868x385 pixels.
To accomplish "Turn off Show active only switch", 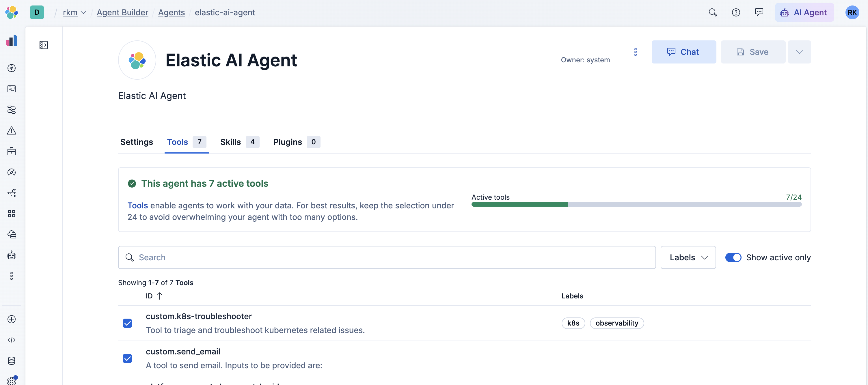I will pos(733,257).
